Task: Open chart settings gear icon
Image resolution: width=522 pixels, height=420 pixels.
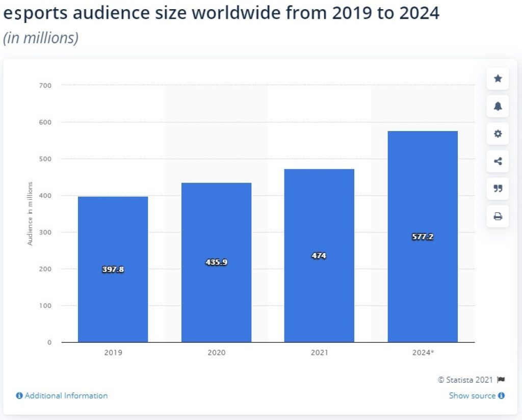Action: (498, 134)
